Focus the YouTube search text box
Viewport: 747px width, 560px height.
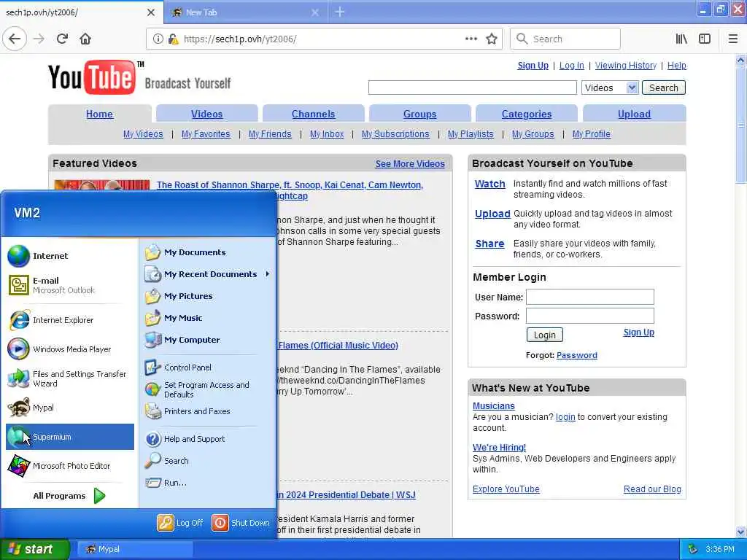click(x=472, y=87)
